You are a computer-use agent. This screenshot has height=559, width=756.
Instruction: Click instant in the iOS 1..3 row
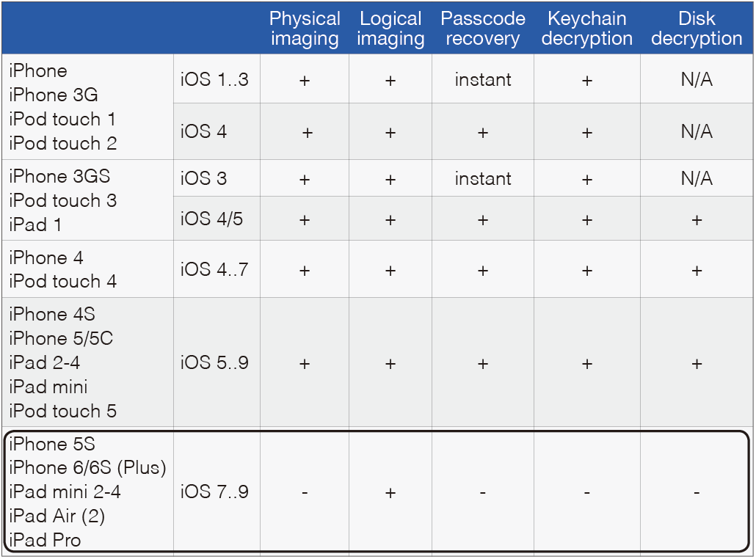(x=483, y=79)
